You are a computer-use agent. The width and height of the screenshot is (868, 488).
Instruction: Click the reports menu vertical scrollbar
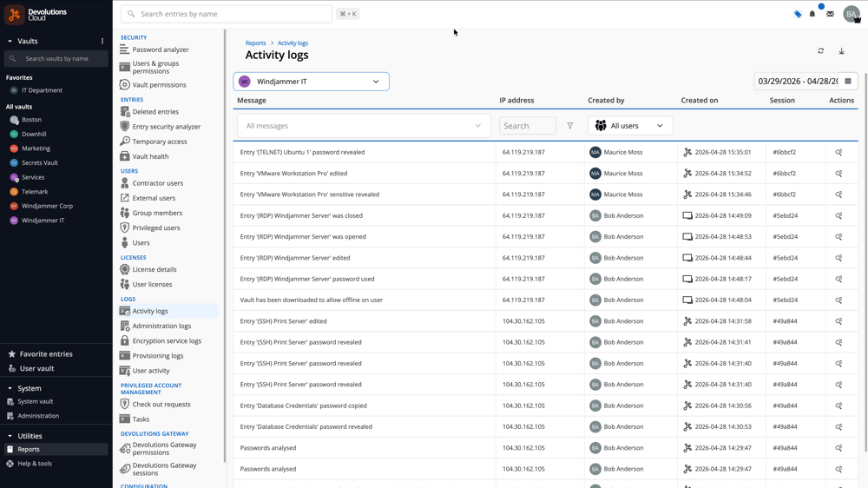coord(225,244)
